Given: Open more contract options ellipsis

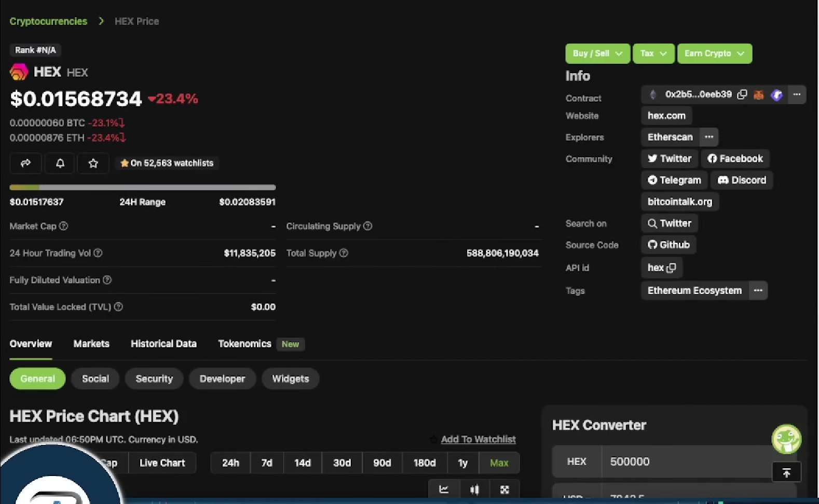Looking at the screenshot, I should (797, 94).
